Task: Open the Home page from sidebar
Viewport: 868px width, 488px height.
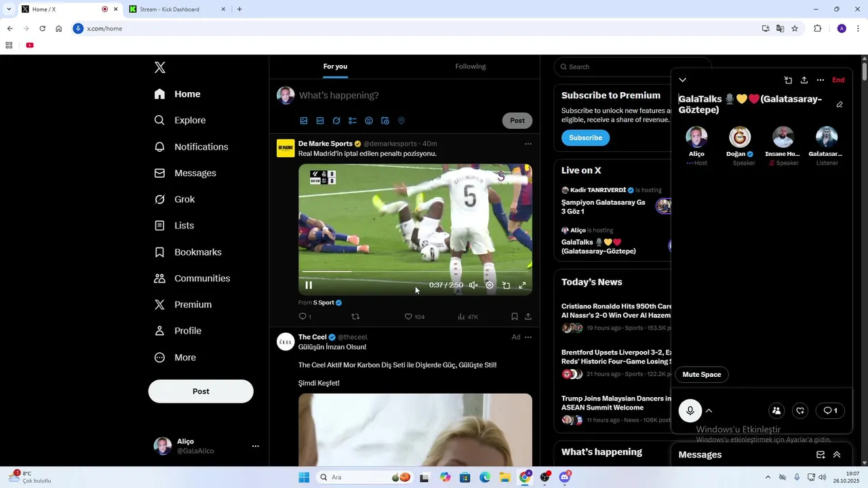Action: coord(177,94)
